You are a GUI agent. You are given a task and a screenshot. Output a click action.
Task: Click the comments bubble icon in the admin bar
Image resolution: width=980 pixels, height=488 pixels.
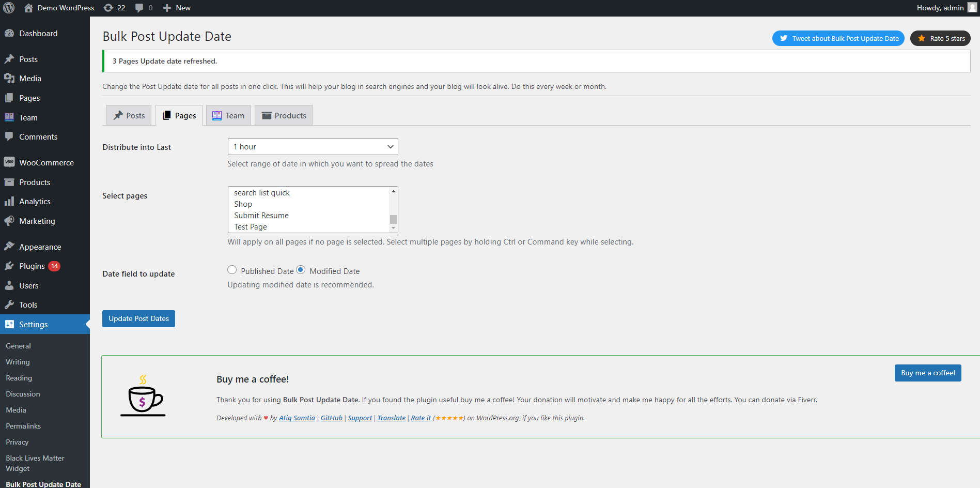coord(139,8)
